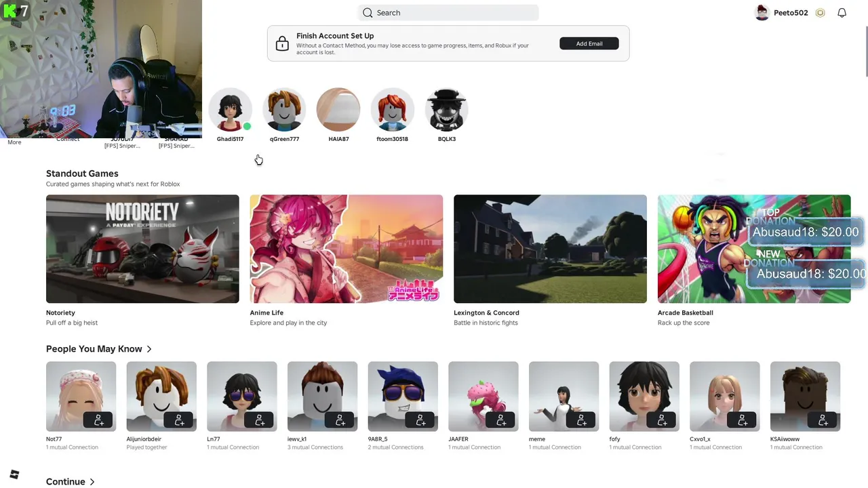Screen dimensions: 868x488
Task: Add 9A8R_5 as a connection
Action: (x=420, y=420)
